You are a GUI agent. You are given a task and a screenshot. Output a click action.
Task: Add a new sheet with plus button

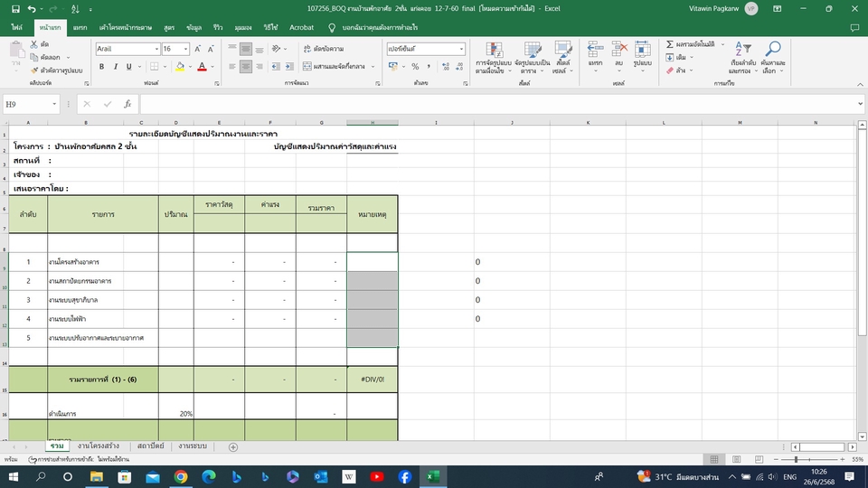click(x=232, y=446)
